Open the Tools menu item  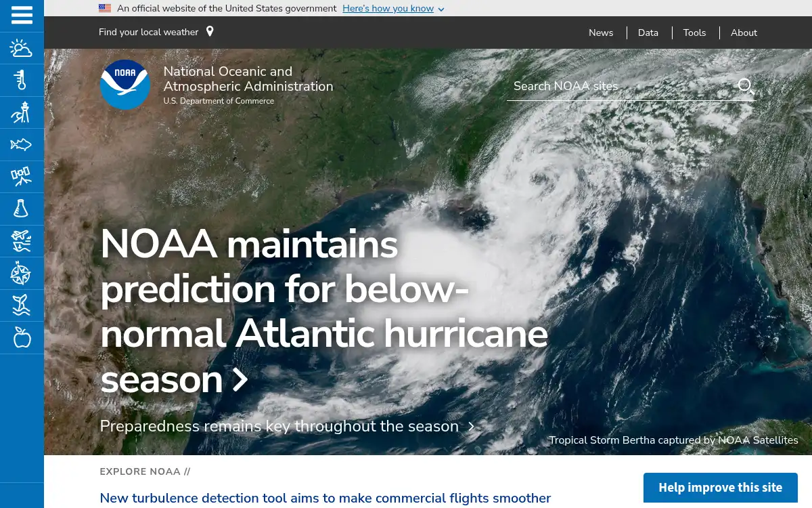click(694, 33)
